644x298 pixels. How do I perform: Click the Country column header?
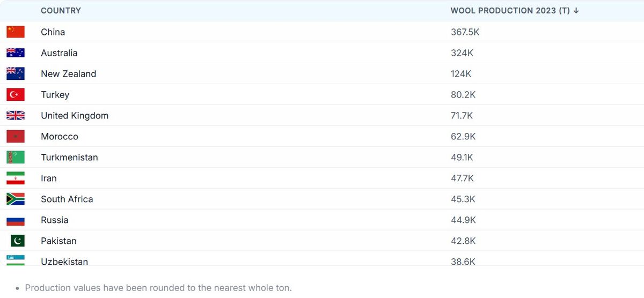pos(61,11)
